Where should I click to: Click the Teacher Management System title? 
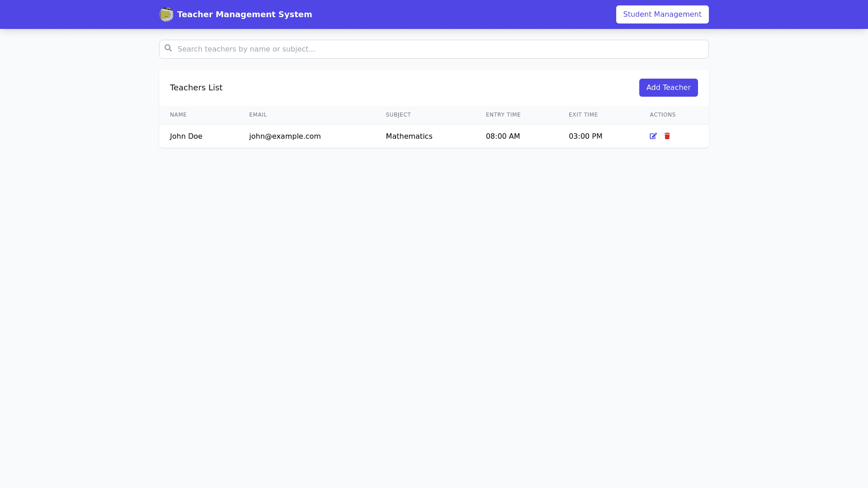(x=244, y=14)
